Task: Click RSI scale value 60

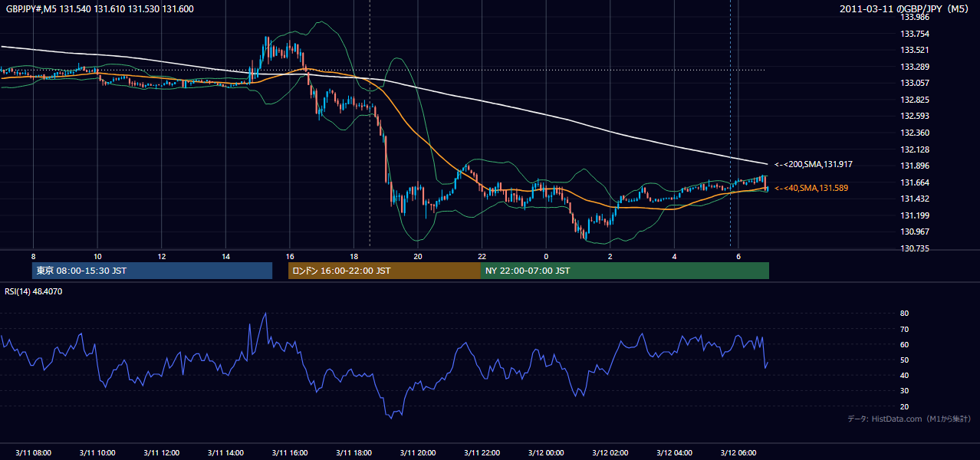Action: click(905, 344)
